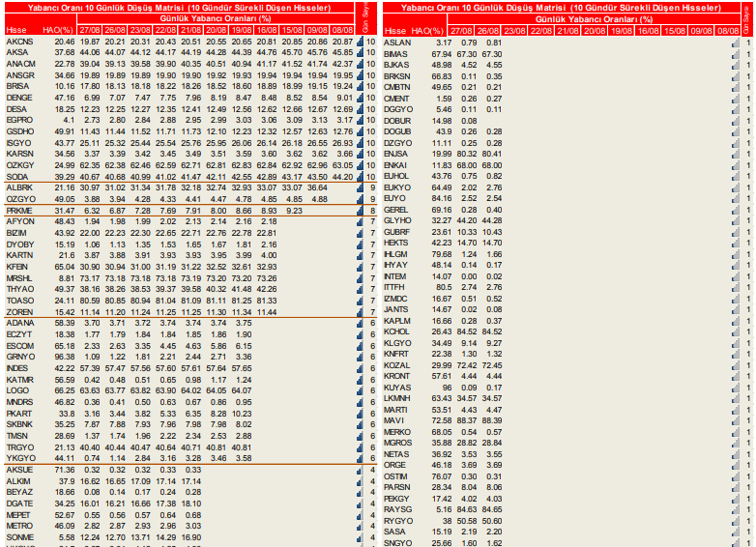Open the bar chart icon for BRISA
The image size is (756, 547).
pos(360,86)
